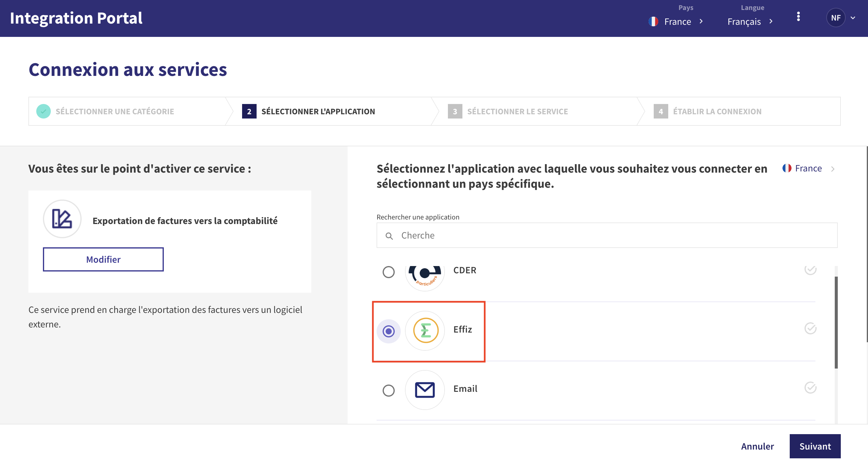Click the French flag in the application filter

[x=786, y=168]
